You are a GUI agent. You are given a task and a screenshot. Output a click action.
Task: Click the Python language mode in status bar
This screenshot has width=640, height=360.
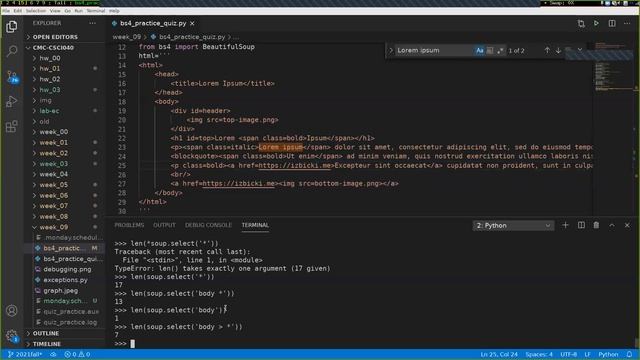click(608, 354)
